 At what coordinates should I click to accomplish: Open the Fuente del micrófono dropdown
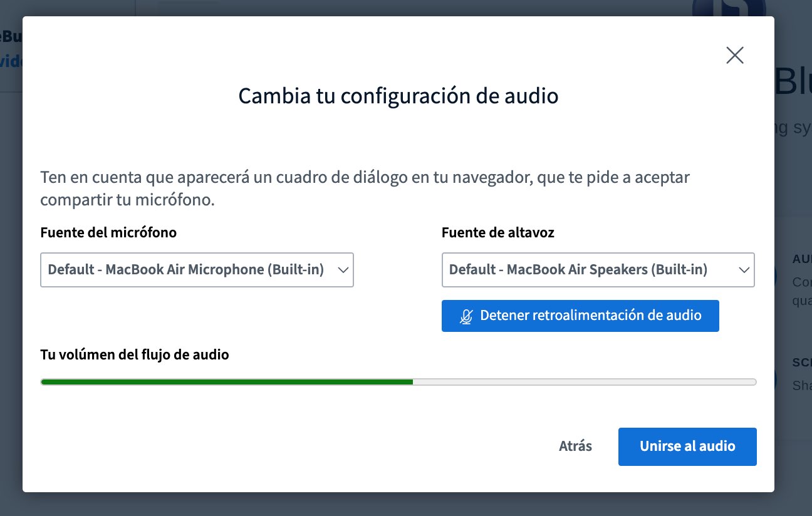click(197, 270)
